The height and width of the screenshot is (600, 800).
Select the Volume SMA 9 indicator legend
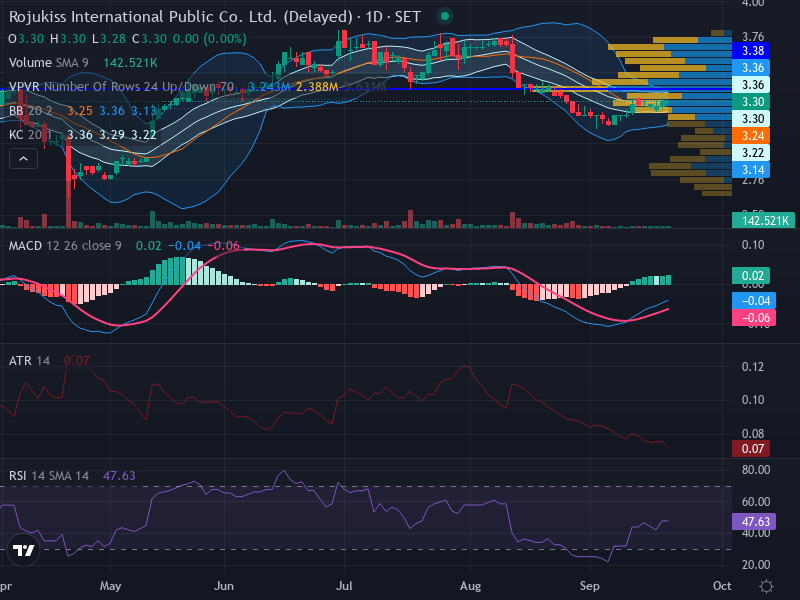click(x=48, y=63)
